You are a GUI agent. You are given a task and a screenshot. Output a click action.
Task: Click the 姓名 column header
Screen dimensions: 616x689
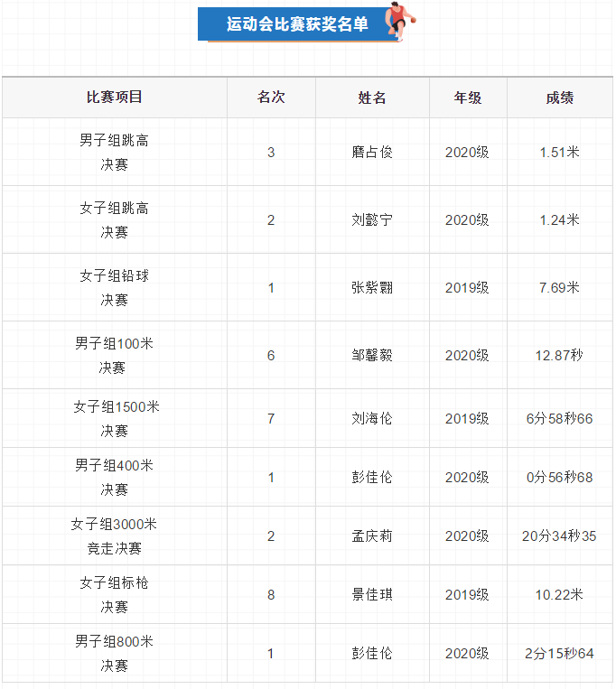point(372,98)
